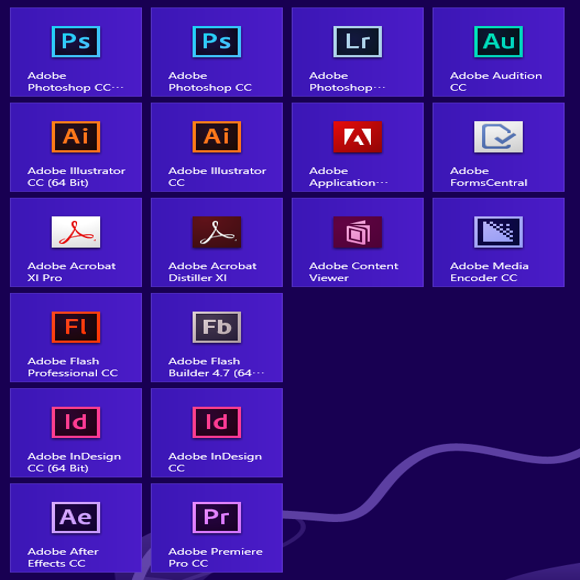Open Adobe Content Viewer tile
The width and height of the screenshot is (580, 580).
(x=358, y=242)
